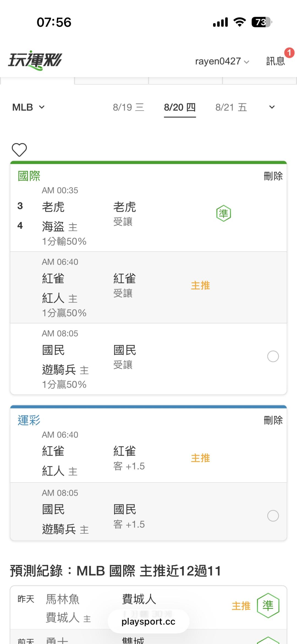Tap the playsport.cc address pill
297x644 pixels.
(148, 621)
